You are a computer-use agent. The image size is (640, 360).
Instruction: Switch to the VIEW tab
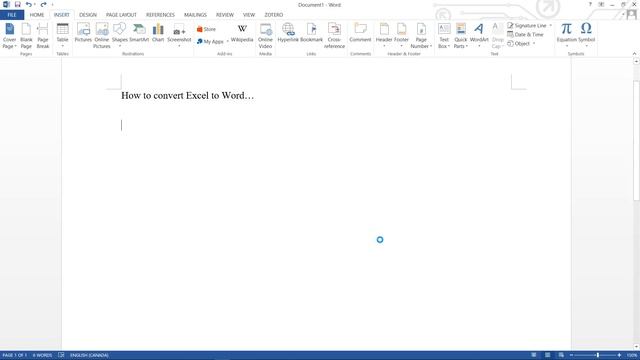click(x=249, y=15)
